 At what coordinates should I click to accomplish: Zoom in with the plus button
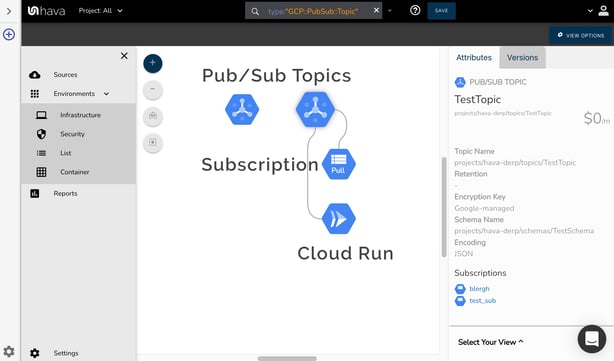(x=153, y=63)
